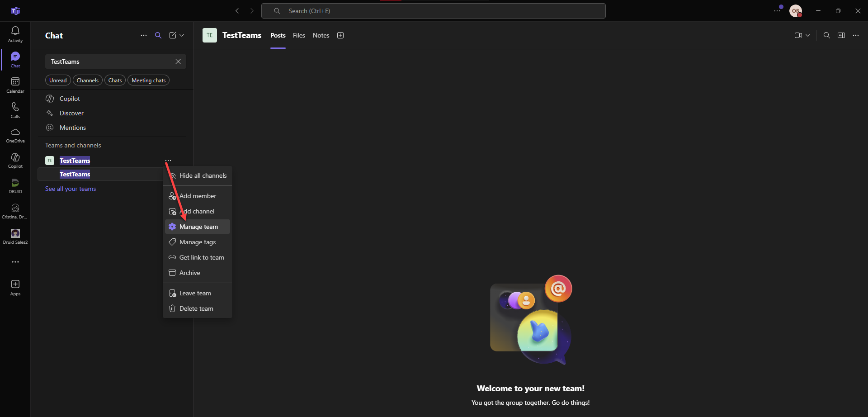
Task: Toggle the Chats filter chip
Action: coord(115,81)
